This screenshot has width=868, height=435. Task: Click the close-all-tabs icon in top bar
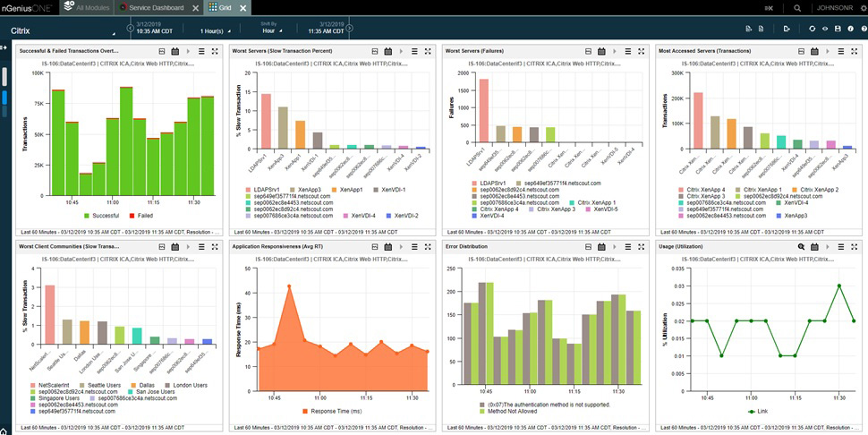[x=769, y=8]
